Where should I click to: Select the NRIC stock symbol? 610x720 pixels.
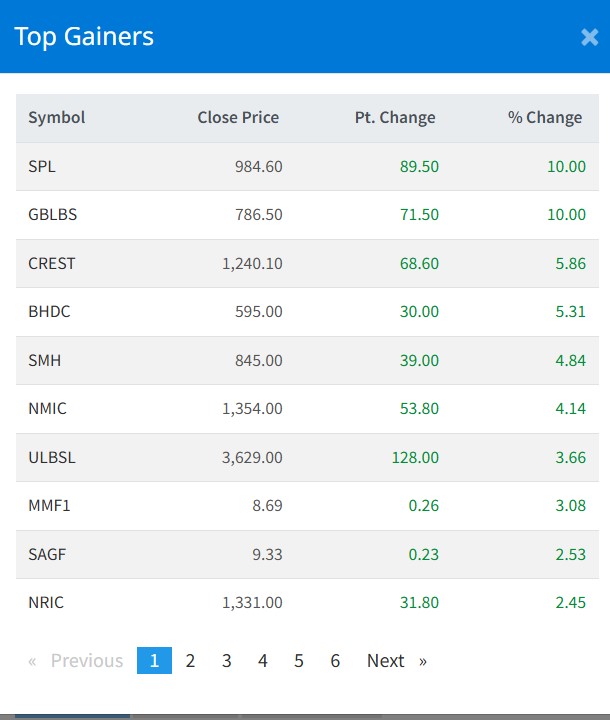[x=48, y=603]
